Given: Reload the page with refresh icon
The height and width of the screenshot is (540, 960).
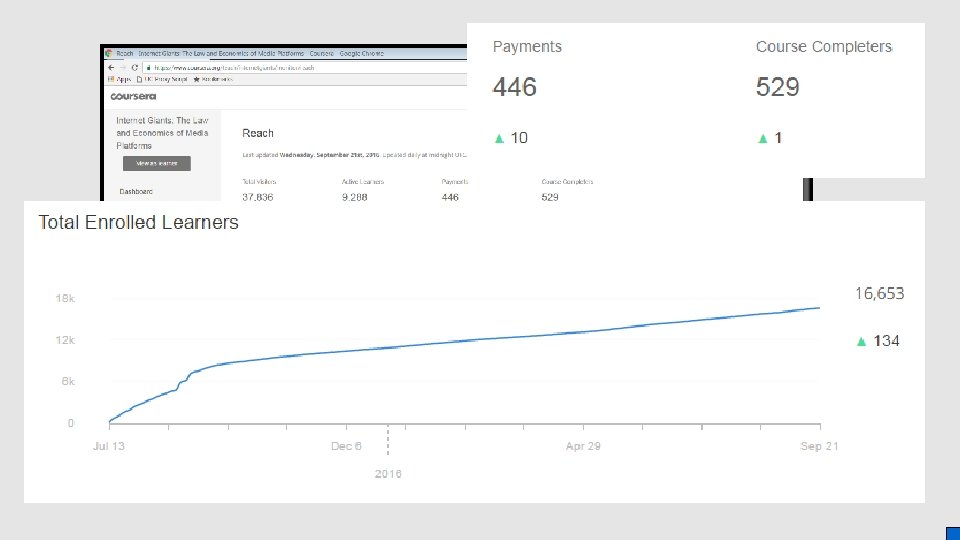Looking at the screenshot, I should (x=135, y=67).
